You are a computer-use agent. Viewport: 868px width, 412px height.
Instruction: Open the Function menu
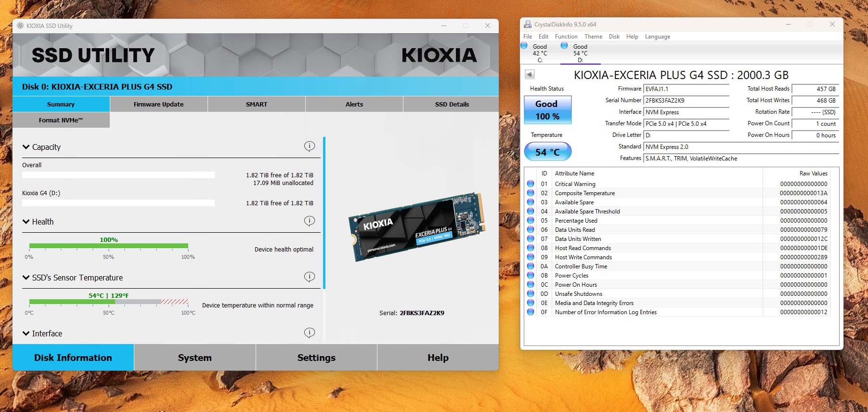(566, 37)
